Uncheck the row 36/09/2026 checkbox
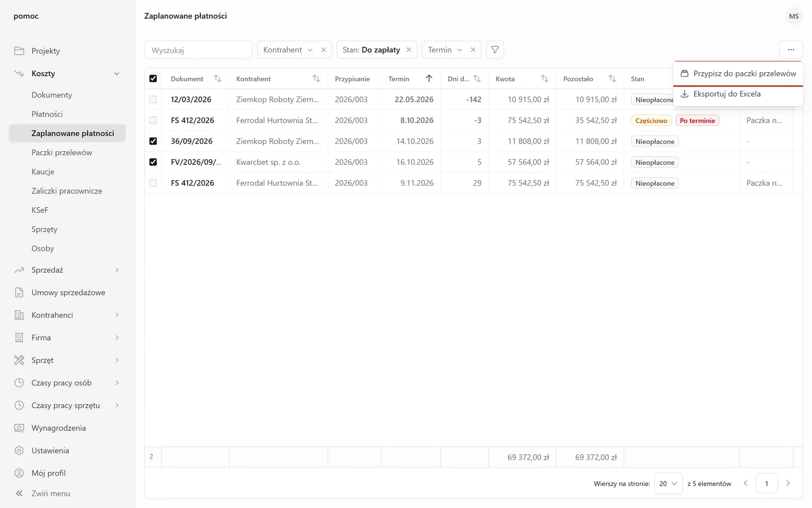 coord(153,141)
